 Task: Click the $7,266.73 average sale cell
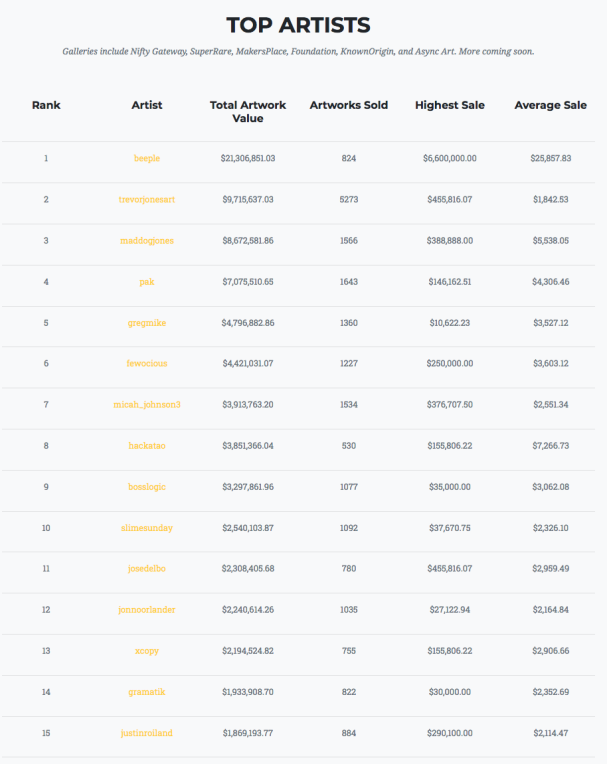click(x=550, y=445)
